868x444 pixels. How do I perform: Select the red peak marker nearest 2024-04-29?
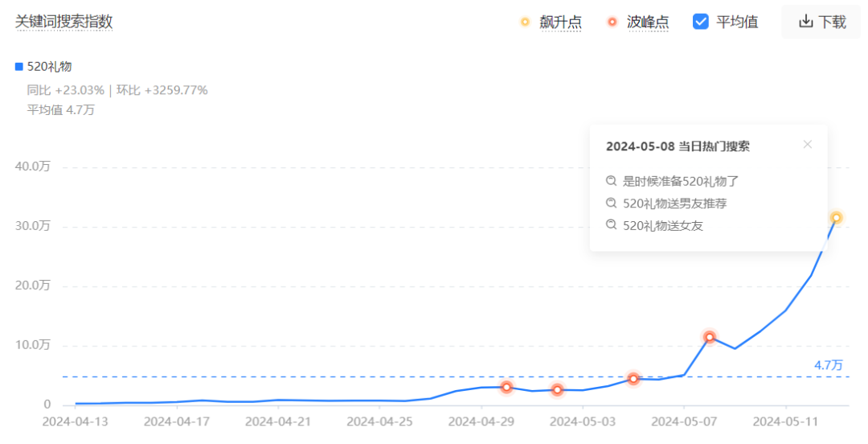click(x=506, y=387)
